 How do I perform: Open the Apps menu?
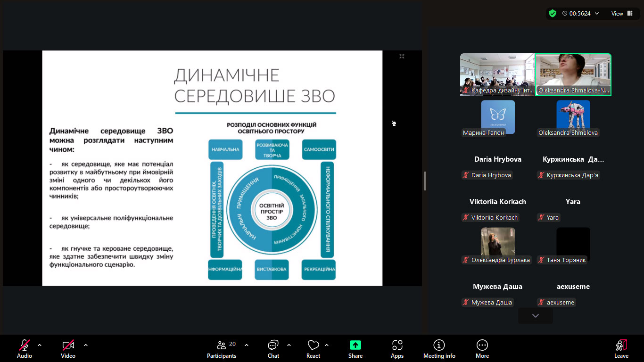[397, 345]
